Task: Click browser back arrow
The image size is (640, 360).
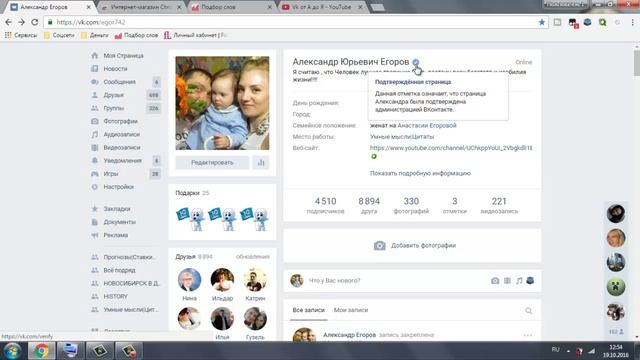Action: pyautogui.click(x=9, y=22)
